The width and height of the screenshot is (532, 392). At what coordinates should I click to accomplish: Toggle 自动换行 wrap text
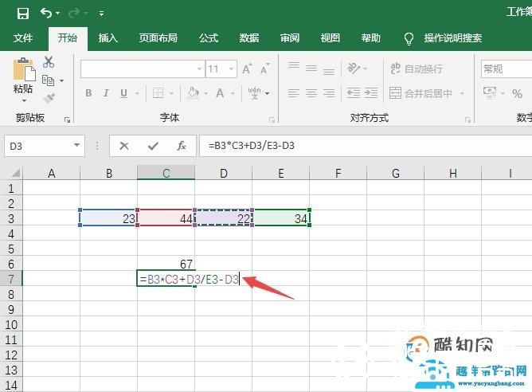click(x=417, y=69)
